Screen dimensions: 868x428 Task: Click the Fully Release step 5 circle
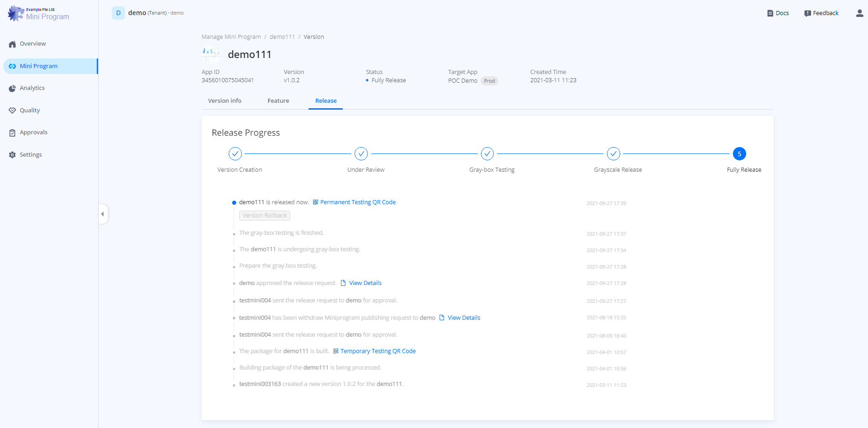(x=739, y=154)
